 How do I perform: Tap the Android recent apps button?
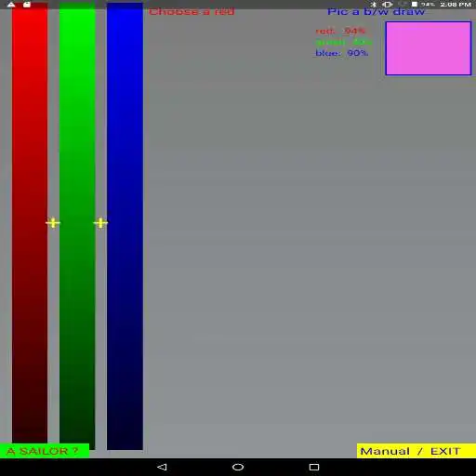(x=314, y=467)
